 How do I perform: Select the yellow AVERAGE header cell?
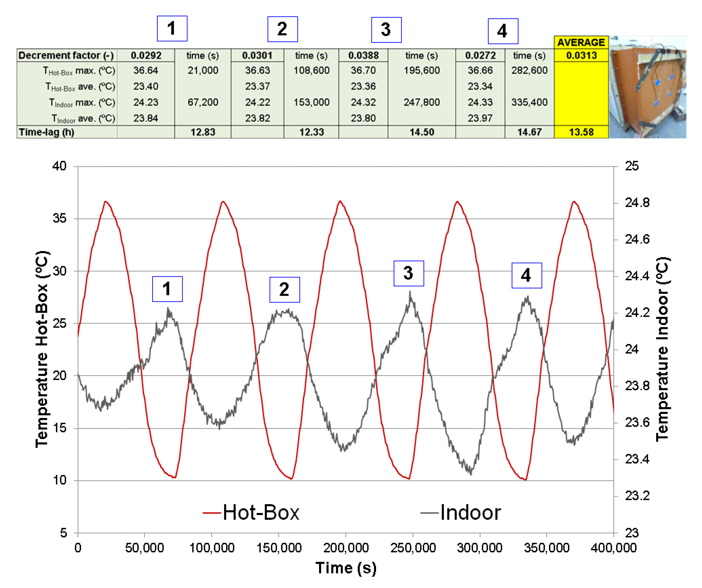(581, 42)
